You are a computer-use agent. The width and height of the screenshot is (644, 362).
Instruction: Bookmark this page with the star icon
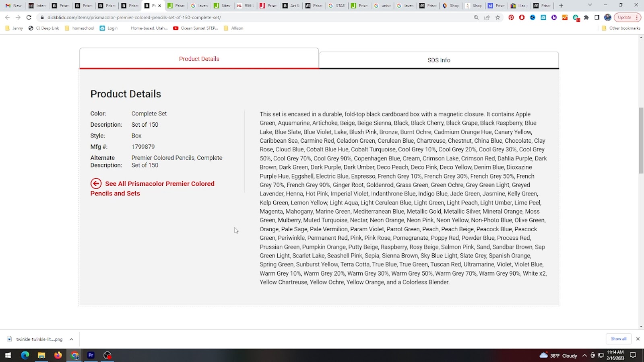498,17
